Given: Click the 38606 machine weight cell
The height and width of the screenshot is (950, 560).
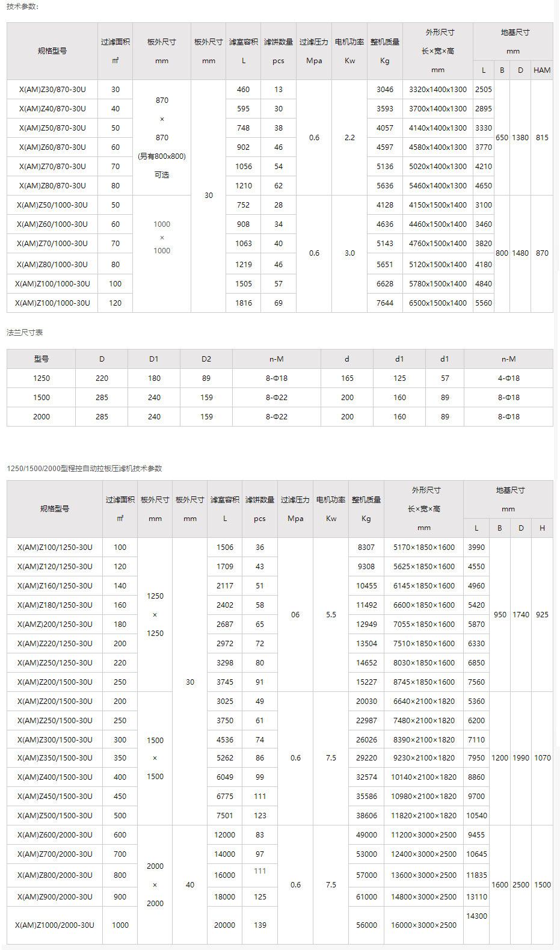Looking at the screenshot, I should click(x=366, y=816).
